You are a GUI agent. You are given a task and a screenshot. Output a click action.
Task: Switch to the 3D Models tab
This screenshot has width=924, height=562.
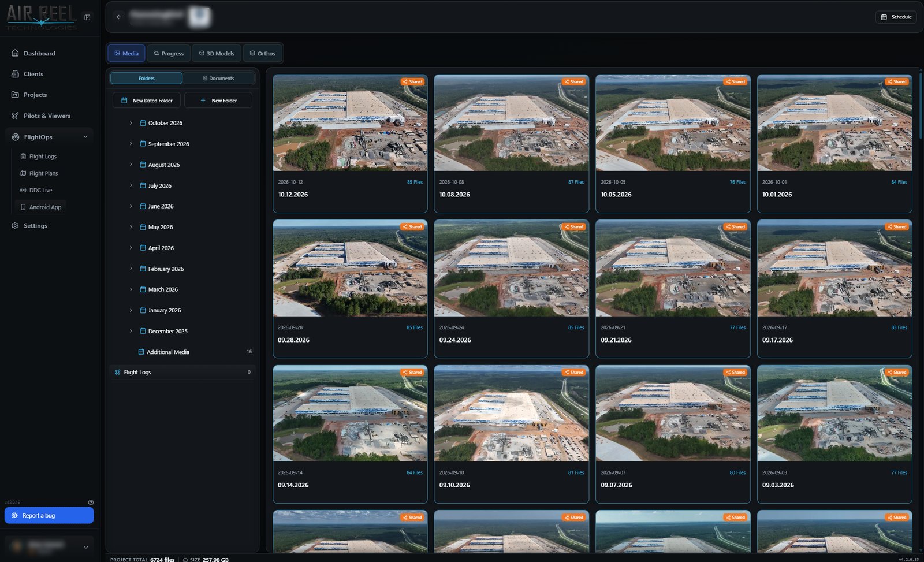pyautogui.click(x=217, y=53)
